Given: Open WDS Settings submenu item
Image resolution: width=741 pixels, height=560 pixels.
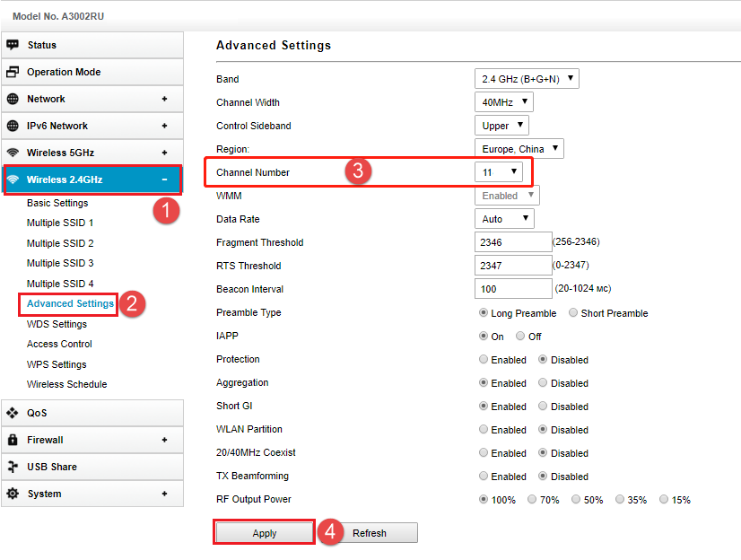Looking at the screenshot, I should [57, 324].
